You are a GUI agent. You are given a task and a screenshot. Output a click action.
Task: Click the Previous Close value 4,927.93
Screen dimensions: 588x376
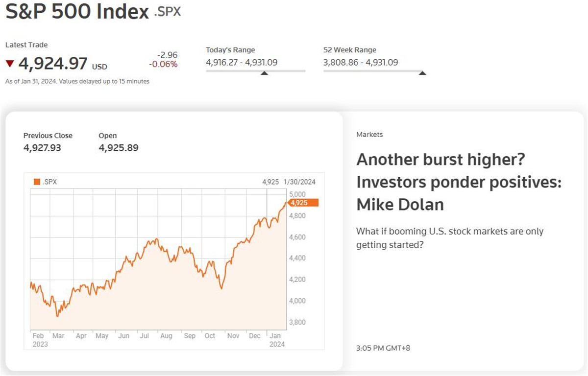coord(42,147)
